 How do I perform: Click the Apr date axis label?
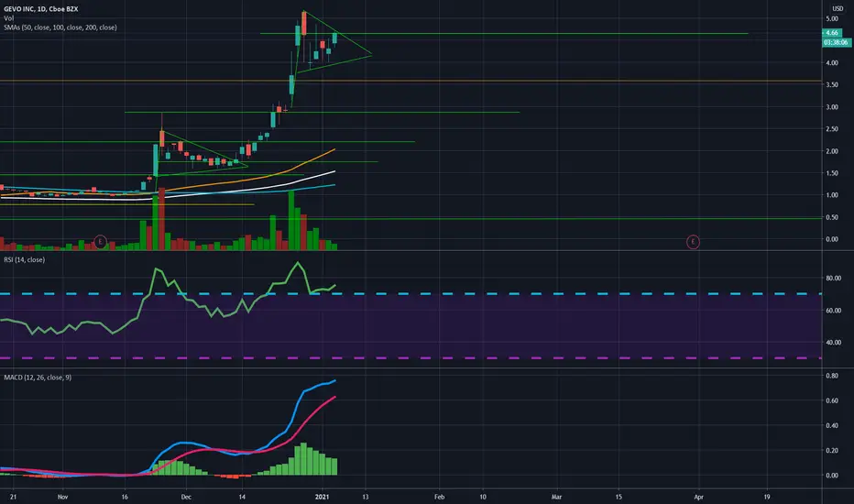tap(698, 497)
